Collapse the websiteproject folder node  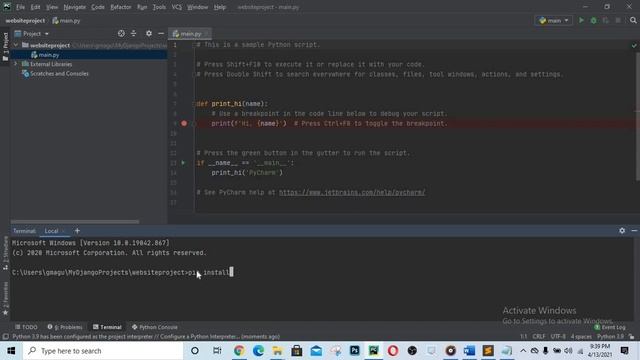tap(16, 45)
